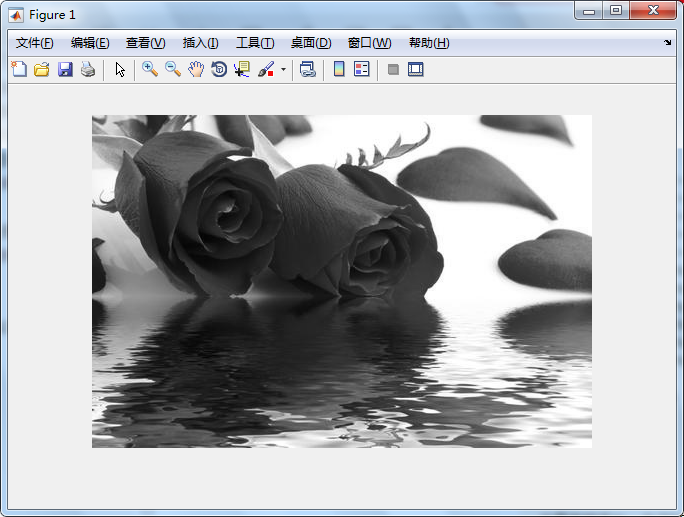Click the Show Plot Tools icon
The height and width of the screenshot is (517, 684).
[x=416, y=69]
